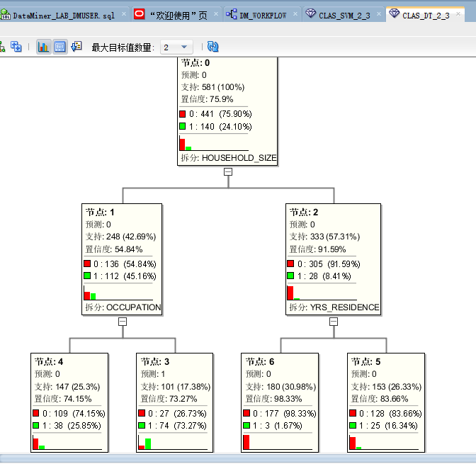The height and width of the screenshot is (464, 476).
Task: Click the red Oracle icon on welcome tab
Action: click(x=139, y=14)
